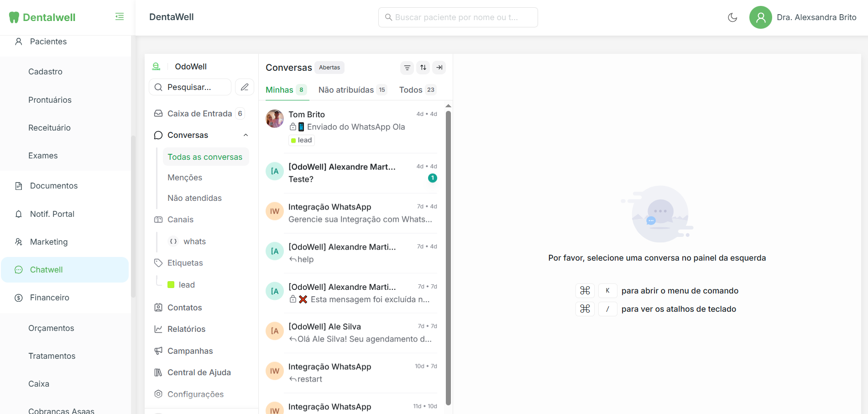Click the unread badge showing 1

click(433, 178)
